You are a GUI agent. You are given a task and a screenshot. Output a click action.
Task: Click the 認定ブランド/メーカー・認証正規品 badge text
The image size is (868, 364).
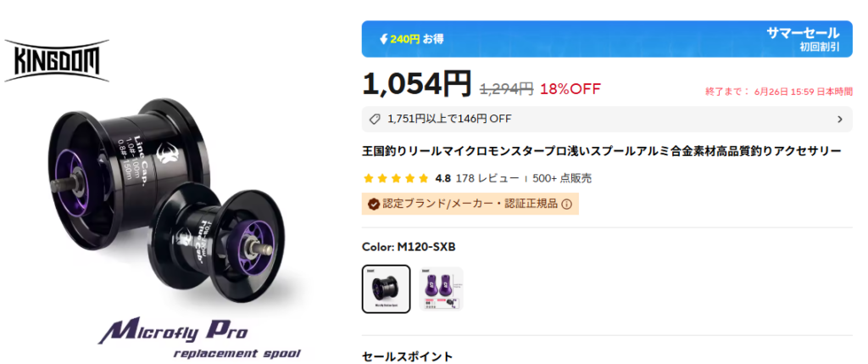tap(470, 204)
